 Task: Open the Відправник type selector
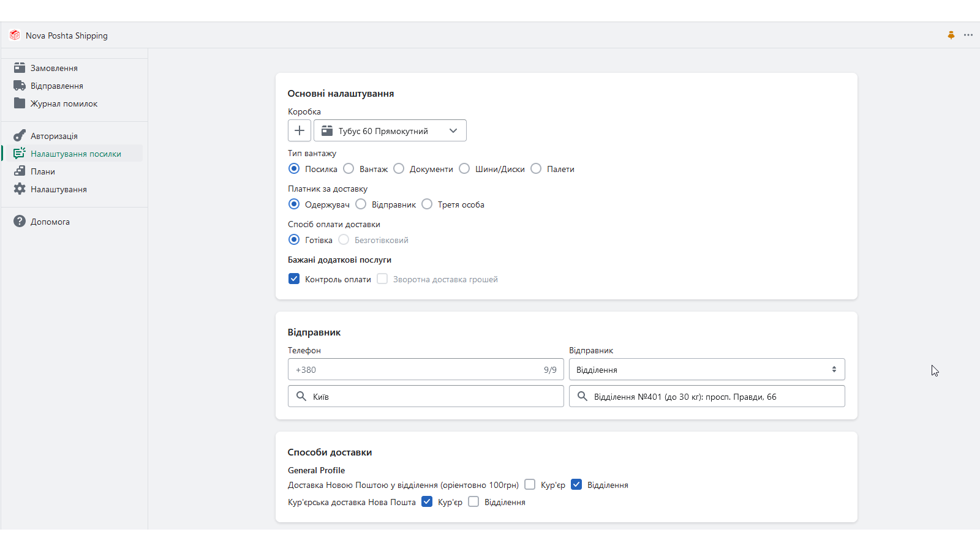coord(706,369)
